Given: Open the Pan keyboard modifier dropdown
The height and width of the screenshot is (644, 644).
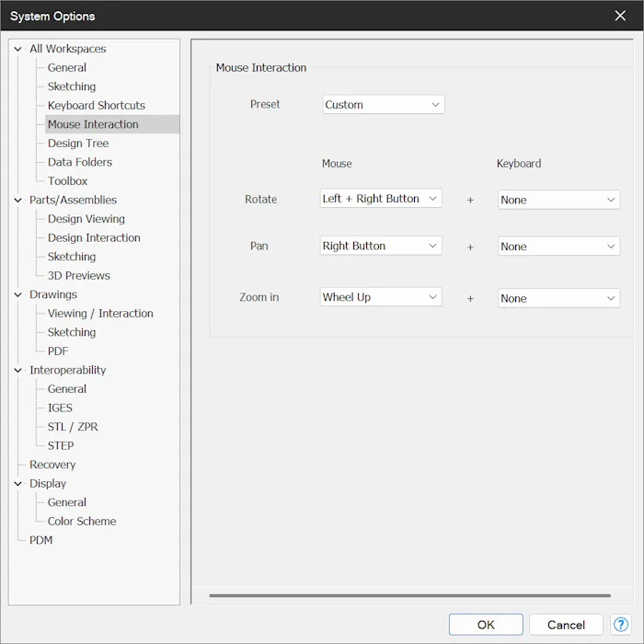Looking at the screenshot, I should click(558, 247).
